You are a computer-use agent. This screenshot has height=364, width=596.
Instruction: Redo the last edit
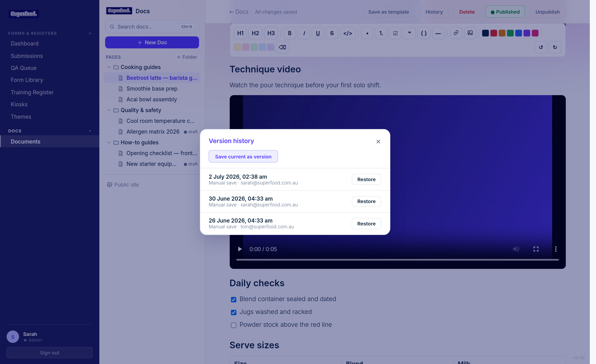(555, 47)
